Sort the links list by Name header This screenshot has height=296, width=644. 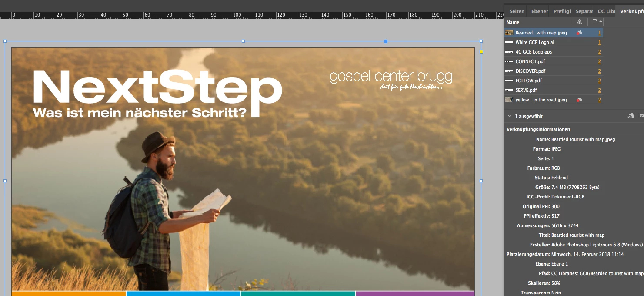(513, 22)
